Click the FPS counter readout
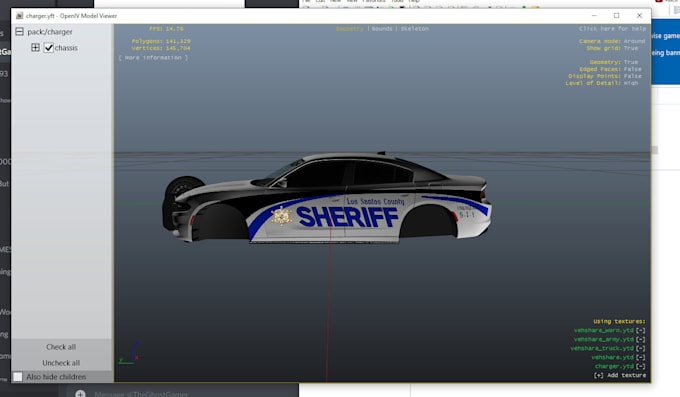Screen dimensions: 680x397 [166, 29]
